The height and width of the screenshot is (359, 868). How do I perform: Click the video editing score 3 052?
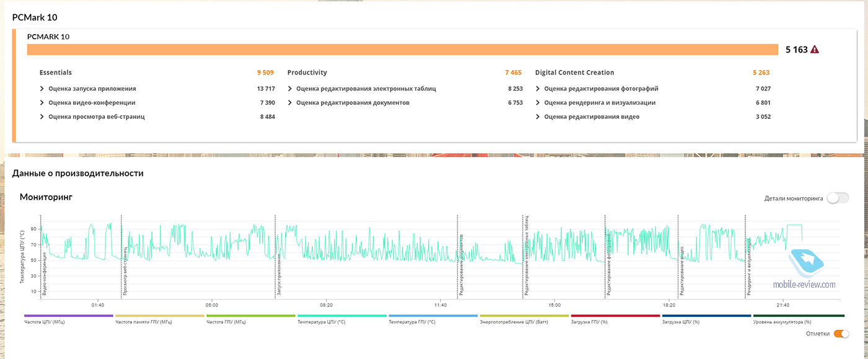click(x=762, y=117)
